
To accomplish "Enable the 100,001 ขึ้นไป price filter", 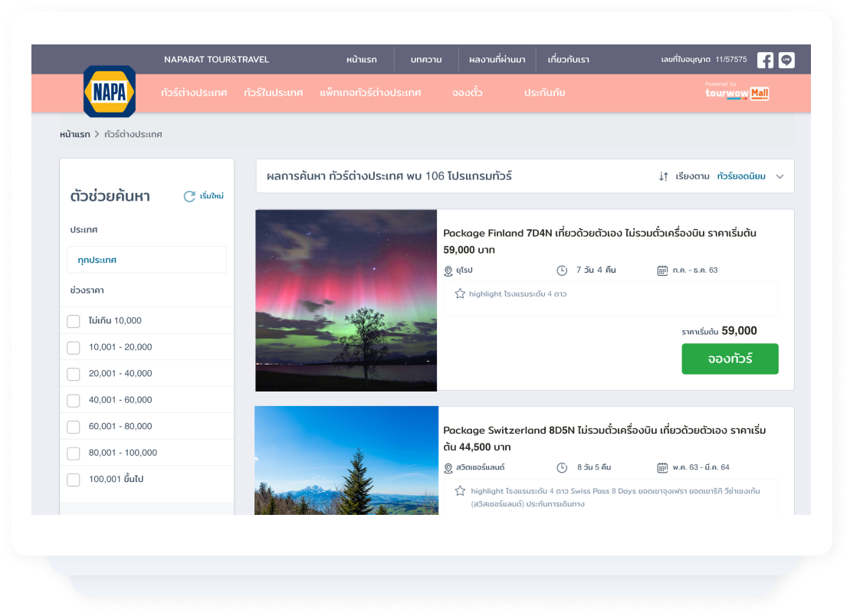I will (x=74, y=480).
